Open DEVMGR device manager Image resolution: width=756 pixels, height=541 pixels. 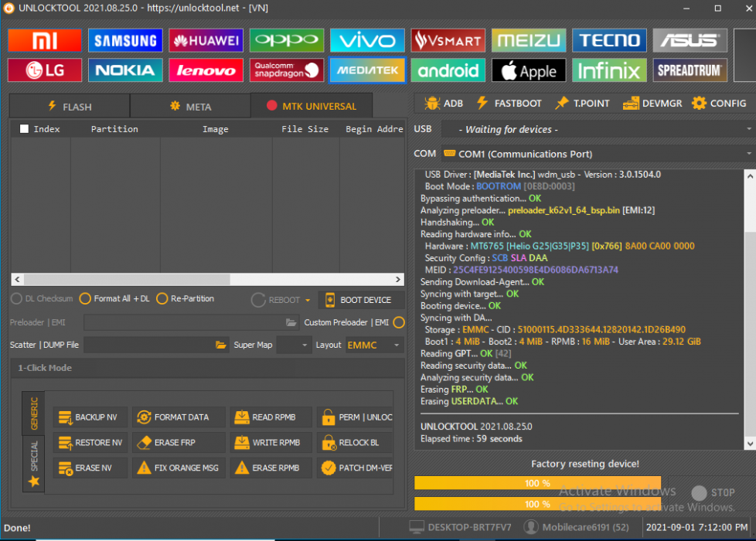[x=652, y=104]
